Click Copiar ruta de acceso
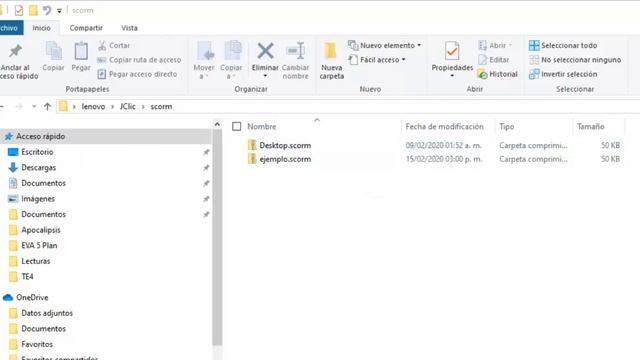 click(x=139, y=60)
